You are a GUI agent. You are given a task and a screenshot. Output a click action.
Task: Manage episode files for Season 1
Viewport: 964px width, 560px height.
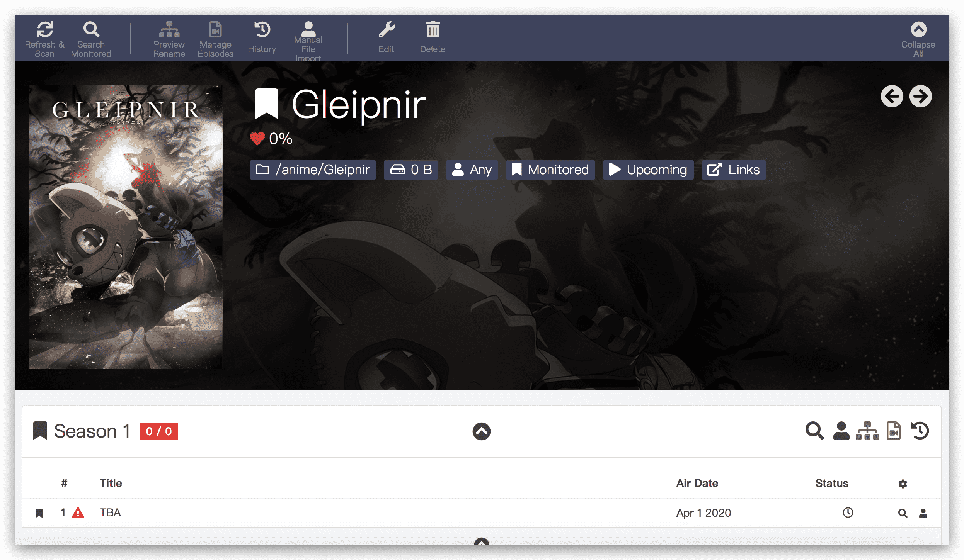(x=894, y=431)
